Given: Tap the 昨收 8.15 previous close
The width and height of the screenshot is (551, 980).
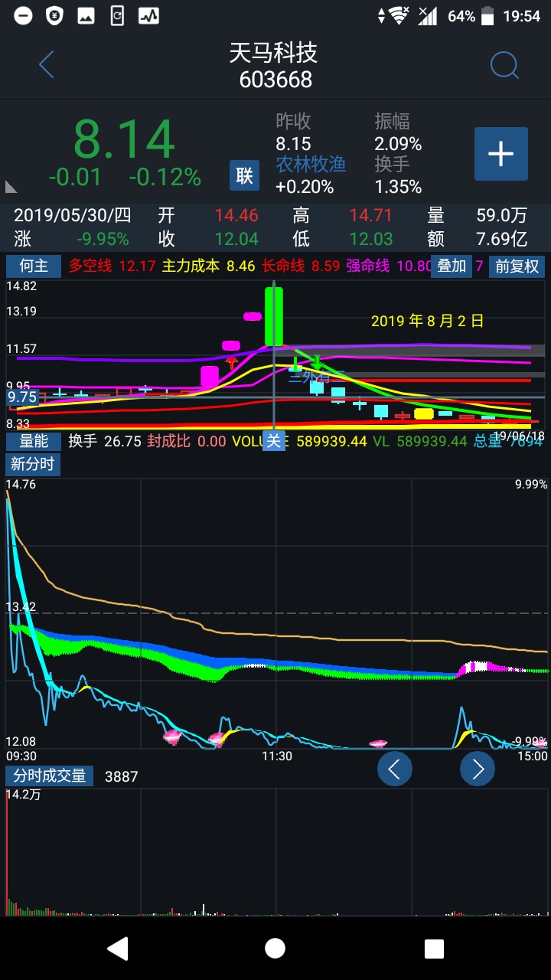Looking at the screenshot, I should tap(293, 132).
